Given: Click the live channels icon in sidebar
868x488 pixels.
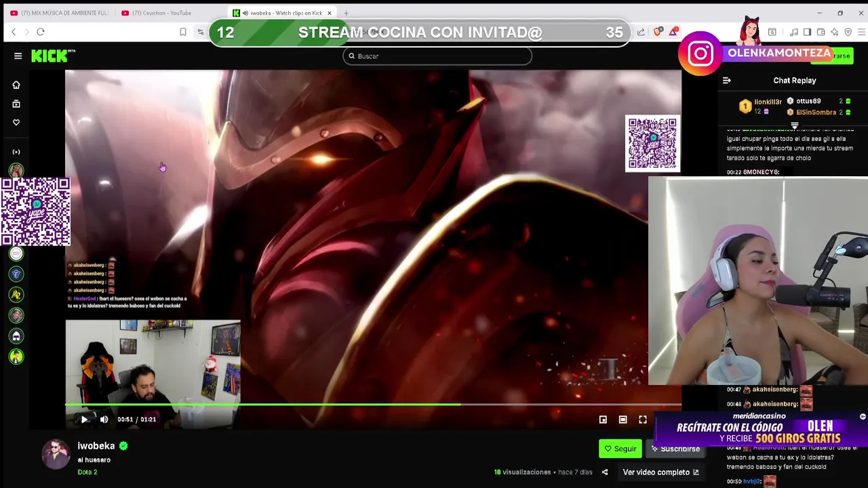Looking at the screenshot, I should click(x=16, y=152).
